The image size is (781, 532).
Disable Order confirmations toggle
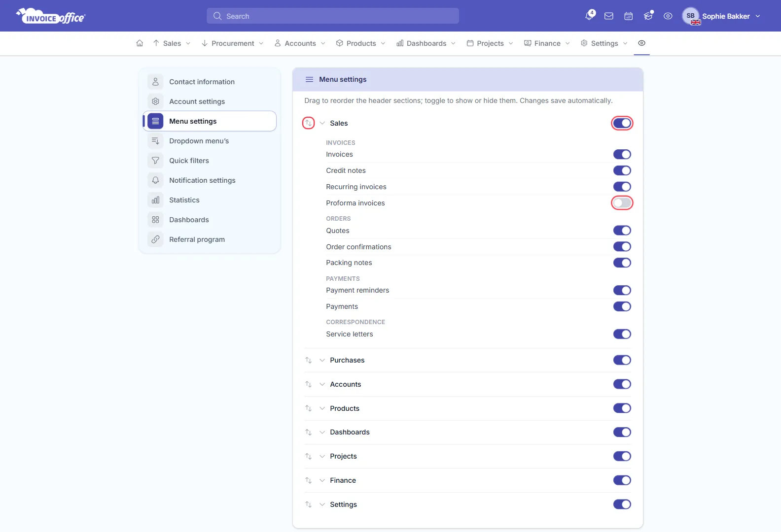pyautogui.click(x=622, y=247)
